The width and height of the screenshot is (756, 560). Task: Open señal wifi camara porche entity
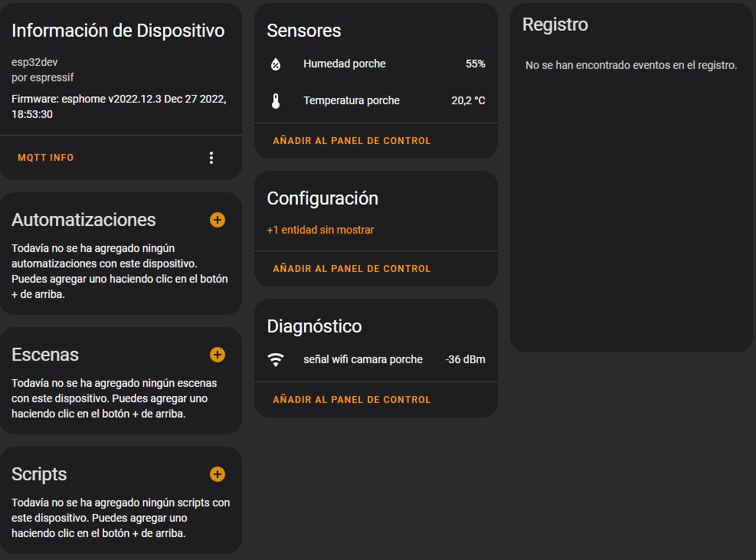363,359
